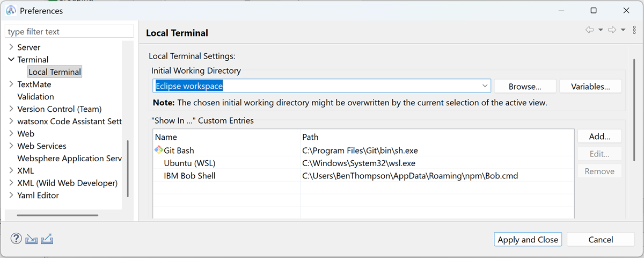Open the three-dot view menu icon
This screenshot has height=258, width=644.
click(x=634, y=30)
